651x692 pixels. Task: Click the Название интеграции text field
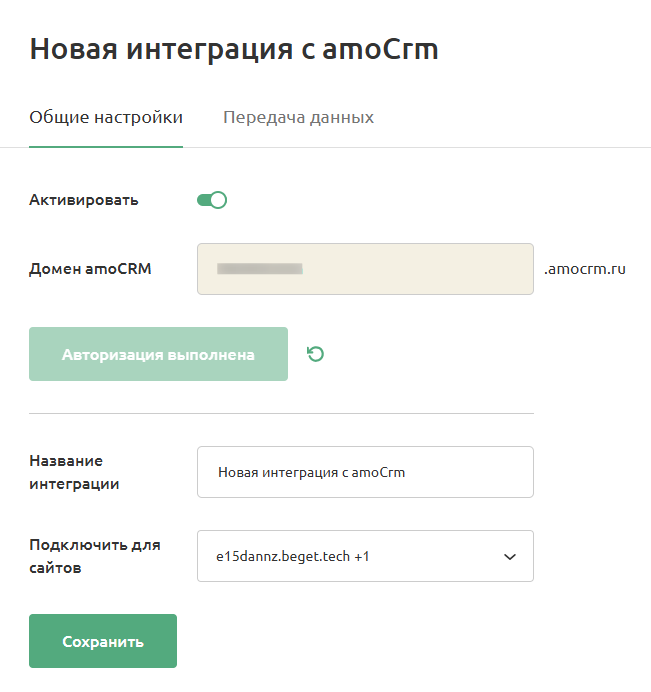tap(365, 472)
